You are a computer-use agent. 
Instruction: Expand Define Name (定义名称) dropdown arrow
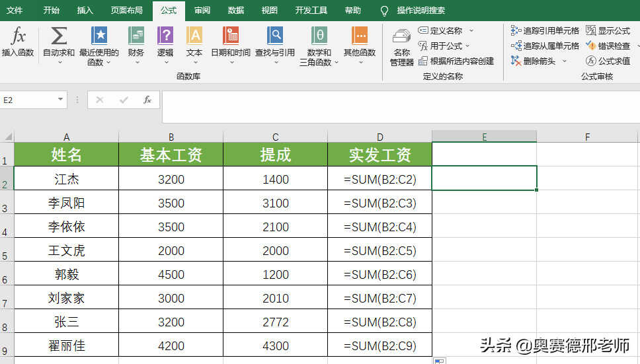pos(471,30)
